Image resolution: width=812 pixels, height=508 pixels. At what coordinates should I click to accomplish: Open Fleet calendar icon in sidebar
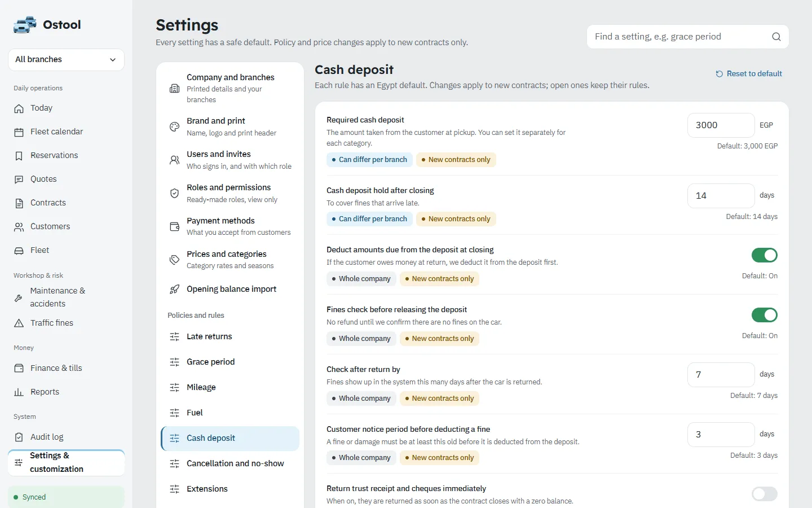click(x=19, y=132)
